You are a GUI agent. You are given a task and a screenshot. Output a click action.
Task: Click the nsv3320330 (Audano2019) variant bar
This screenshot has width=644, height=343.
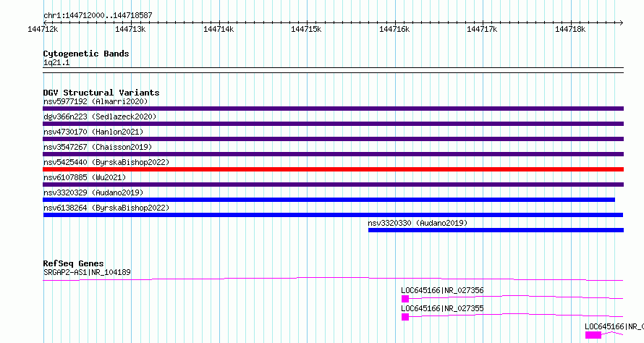(x=496, y=230)
